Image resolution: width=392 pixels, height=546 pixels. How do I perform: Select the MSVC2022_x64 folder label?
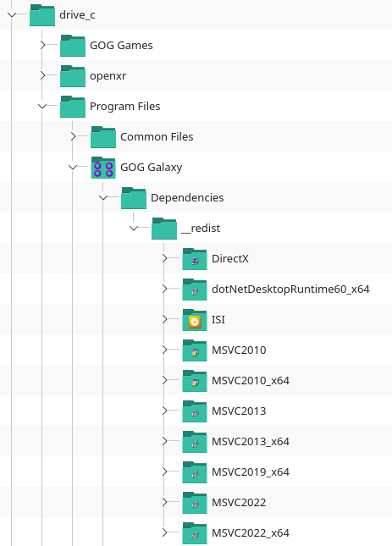click(x=251, y=533)
